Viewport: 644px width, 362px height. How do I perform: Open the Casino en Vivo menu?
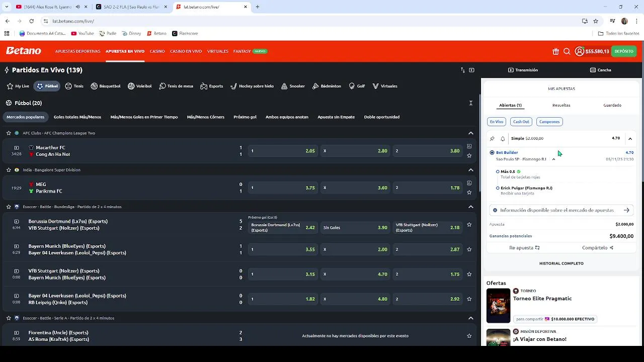click(186, 51)
